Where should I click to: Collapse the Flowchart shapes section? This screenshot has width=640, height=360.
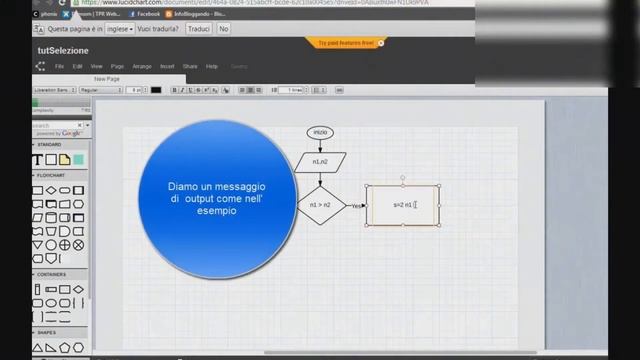[x=33, y=175]
